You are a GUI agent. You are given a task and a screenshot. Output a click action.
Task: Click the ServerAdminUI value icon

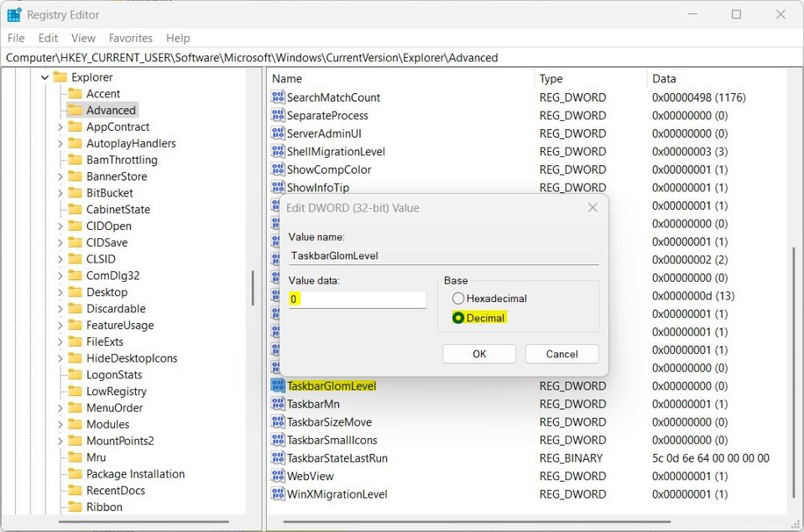[x=278, y=133]
